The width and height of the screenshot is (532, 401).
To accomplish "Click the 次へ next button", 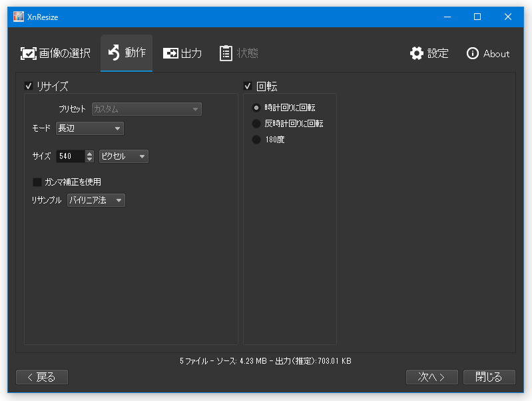I will tap(432, 377).
